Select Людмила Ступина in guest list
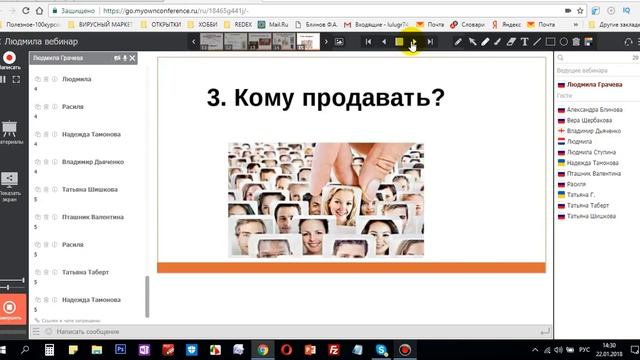Image resolution: width=640 pixels, height=360 pixels. pos(591,152)
